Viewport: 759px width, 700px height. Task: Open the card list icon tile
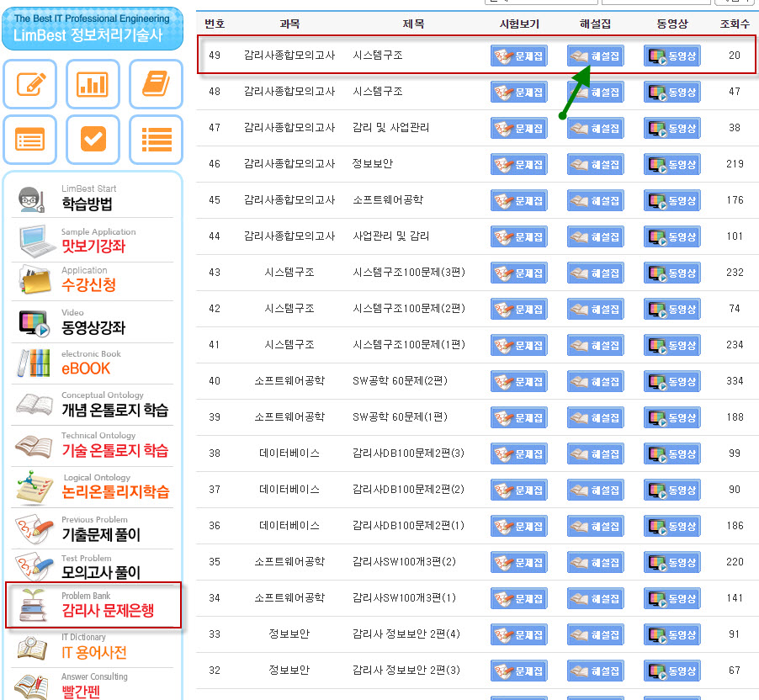[x=30, y=139]
